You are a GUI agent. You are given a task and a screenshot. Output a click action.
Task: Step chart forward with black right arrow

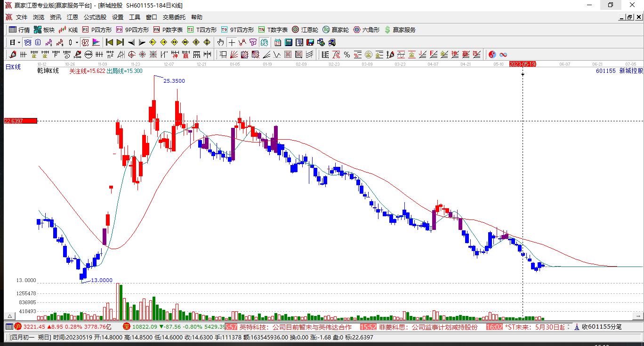(x=142, y=42)
